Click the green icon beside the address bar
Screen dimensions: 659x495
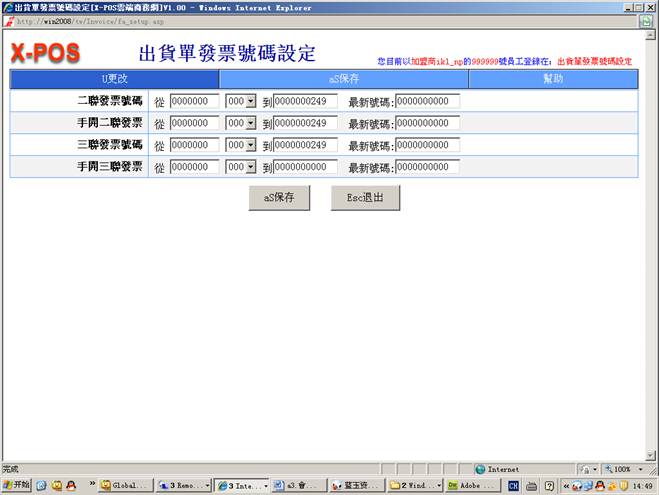647,21
